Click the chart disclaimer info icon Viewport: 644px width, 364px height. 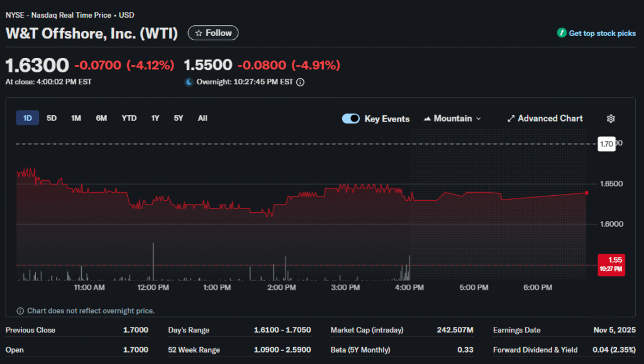click(x=20, y=310)
